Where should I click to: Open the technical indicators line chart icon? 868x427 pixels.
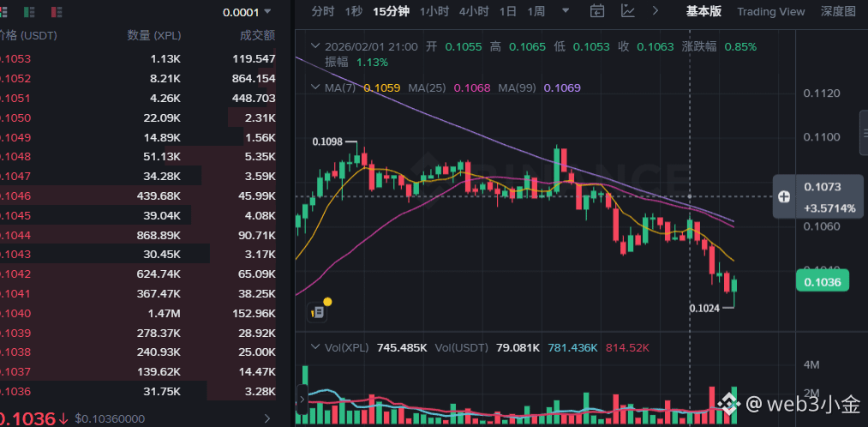pos(628,11)
